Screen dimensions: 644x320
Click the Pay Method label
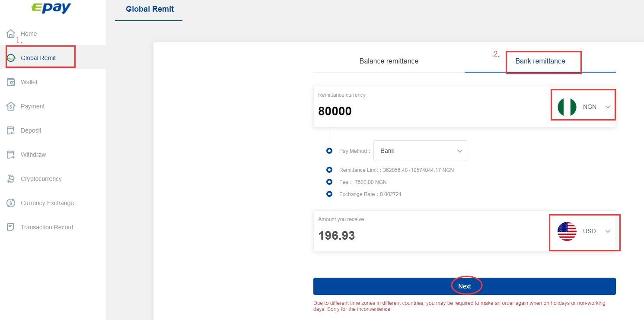click(x=355, y=151)
